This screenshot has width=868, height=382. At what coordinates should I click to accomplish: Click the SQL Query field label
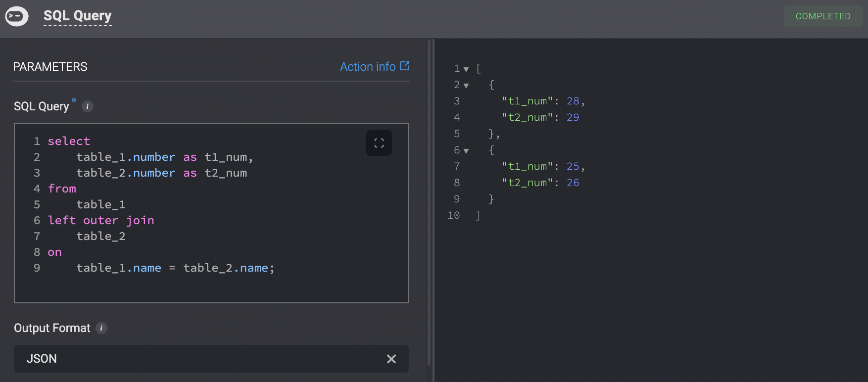42,106
